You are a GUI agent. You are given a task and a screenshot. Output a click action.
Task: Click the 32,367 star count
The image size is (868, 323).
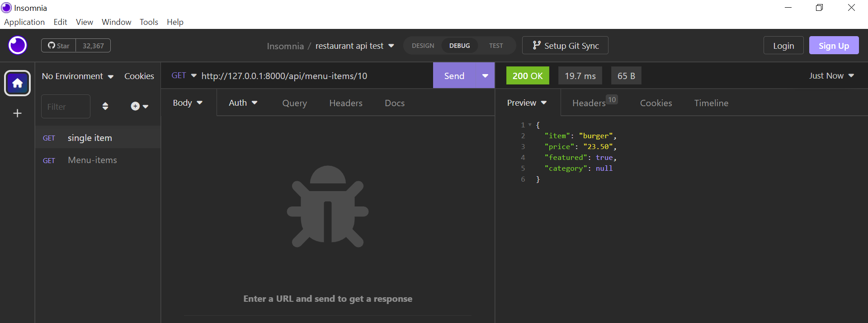(x=93, y=46)
